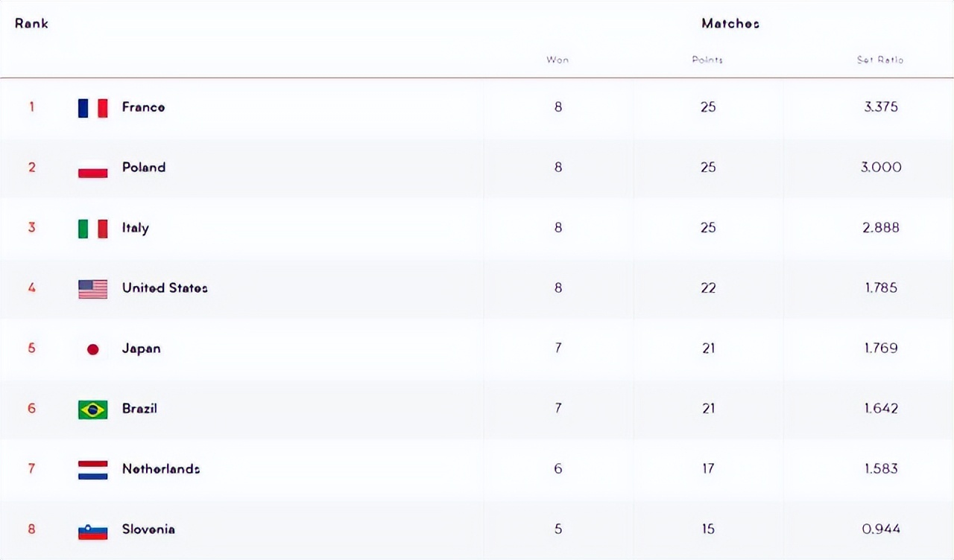The height and width of the screenshot is (560, 954).
Task: Click rank number 4 for United States
Action: 31,288
